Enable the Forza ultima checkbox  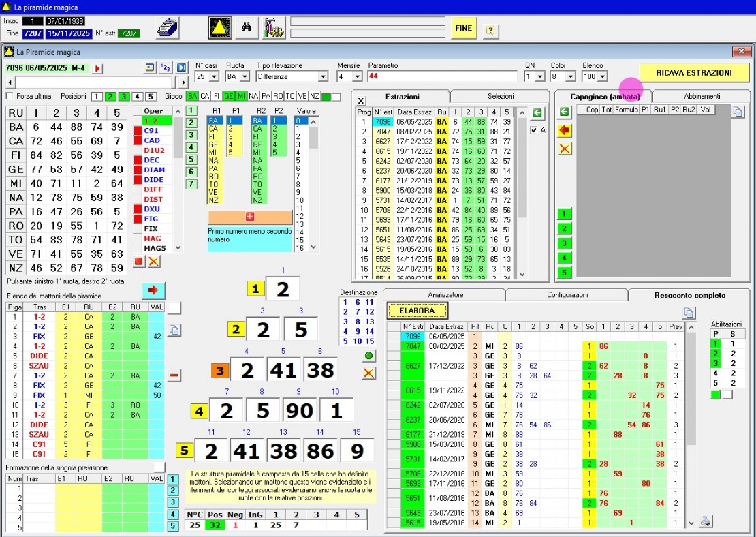click(10, 97)
